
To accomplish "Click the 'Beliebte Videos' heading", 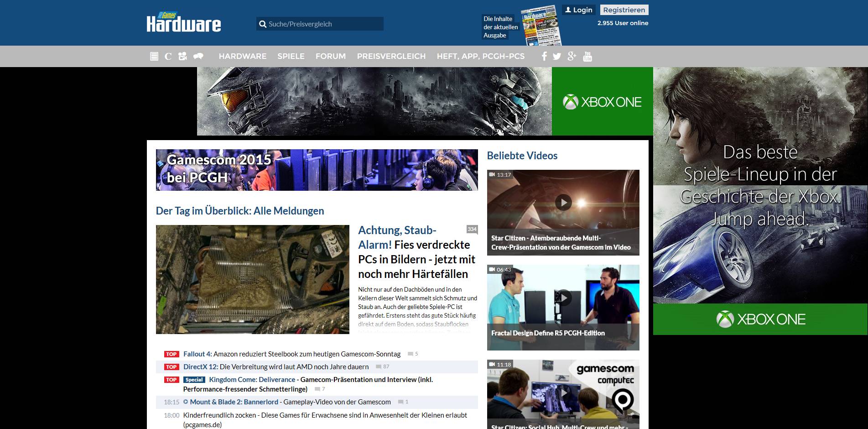I will [x=522, y=156].
